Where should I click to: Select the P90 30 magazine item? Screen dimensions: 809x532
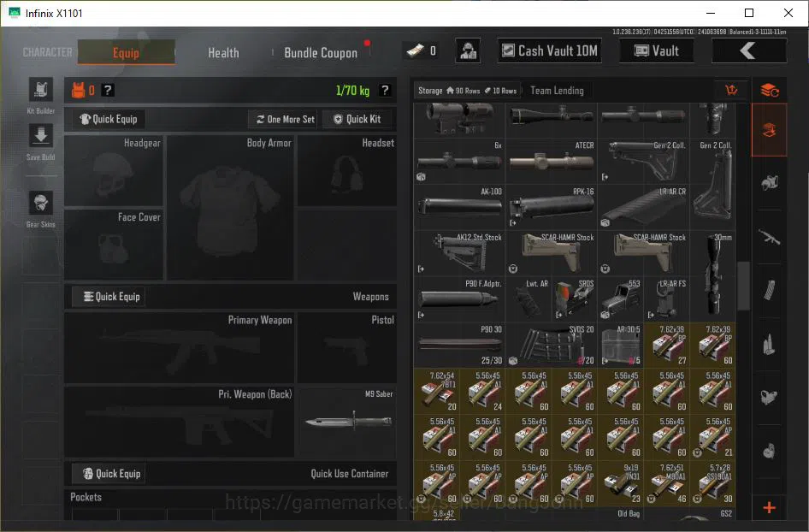(459, 346)
